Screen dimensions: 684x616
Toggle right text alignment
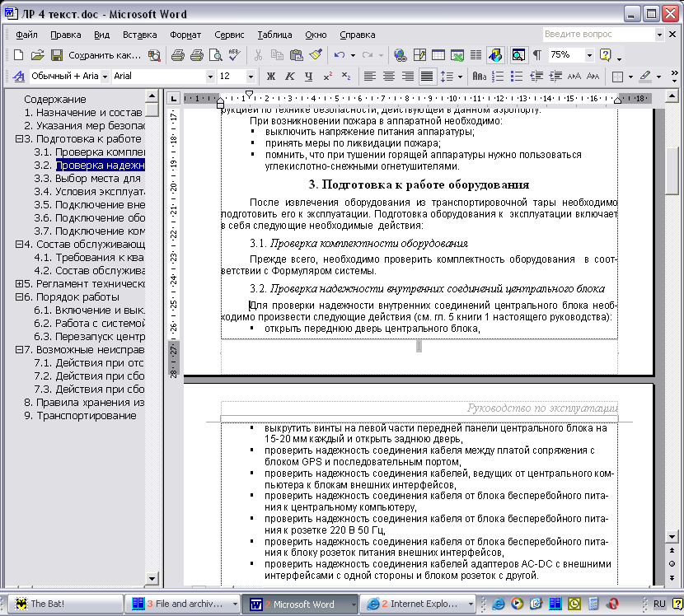[x=408, y=77]
